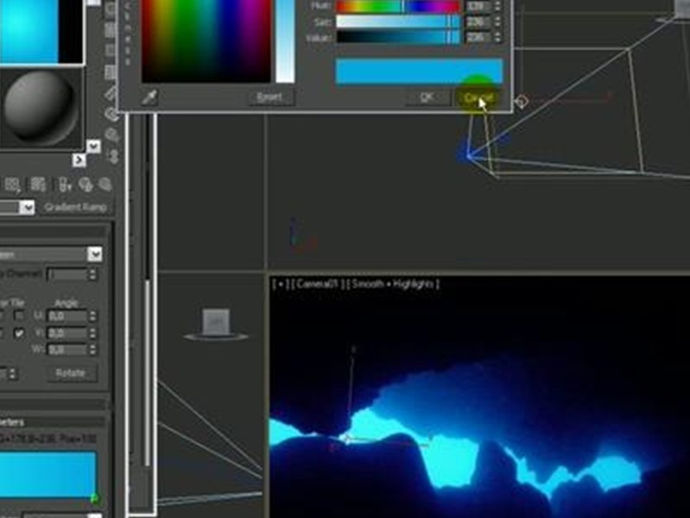Click the V Angle input field
This screenshot has height=518, width=690.
[67, 333]
